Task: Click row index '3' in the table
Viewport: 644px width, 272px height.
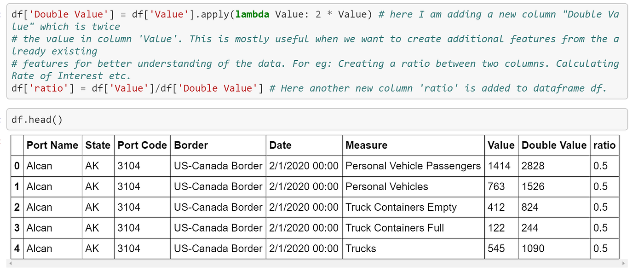Action: [x=17, y=228]
